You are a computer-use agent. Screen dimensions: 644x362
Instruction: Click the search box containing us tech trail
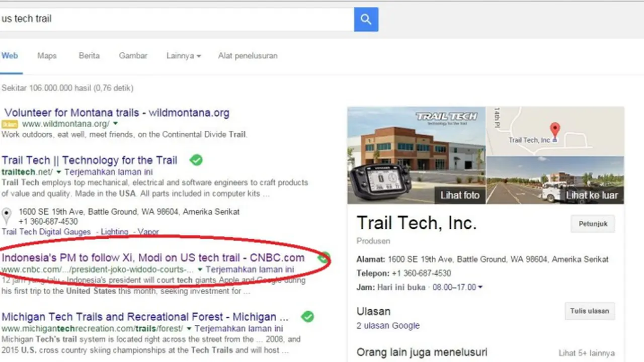coord(176,19)
